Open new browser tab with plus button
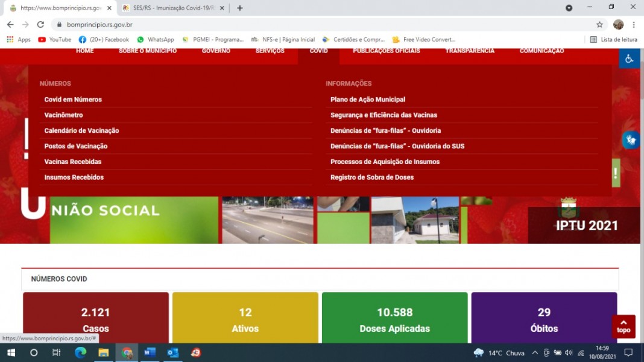The image size is (644, 362). (x=240, y=8)
